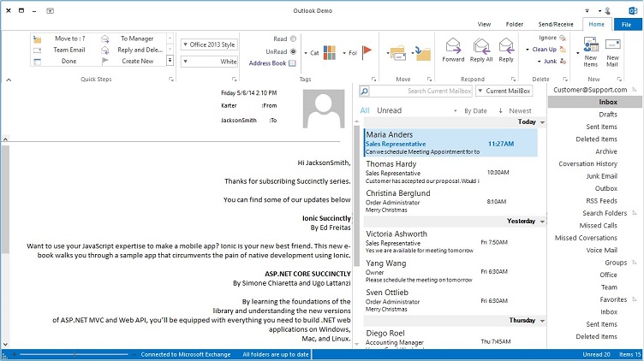Click the sender profile picture placeholder
Viewport: 644px width, 361px height.
pos(324,109)
